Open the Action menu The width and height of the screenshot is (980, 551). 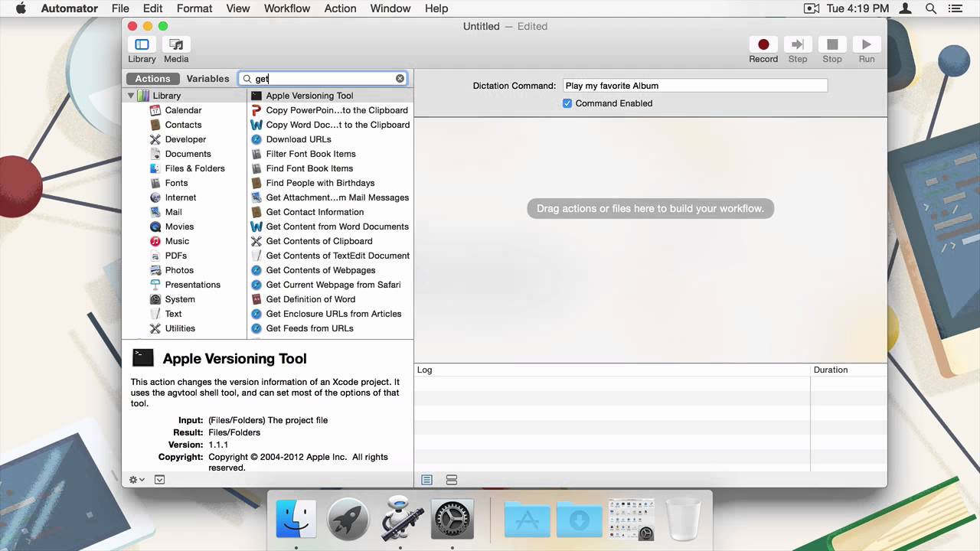pos(340,8)
